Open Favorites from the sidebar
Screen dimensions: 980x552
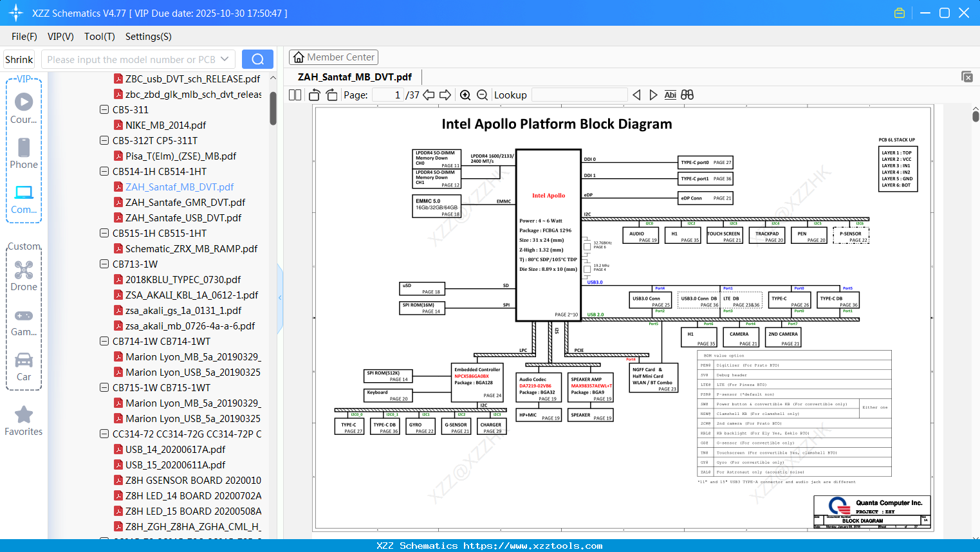click(24, 421)
